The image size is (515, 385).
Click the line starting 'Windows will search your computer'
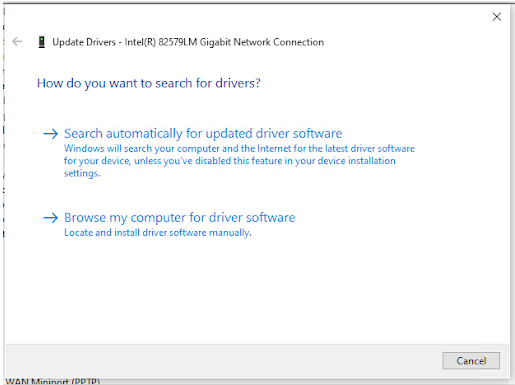239,148
